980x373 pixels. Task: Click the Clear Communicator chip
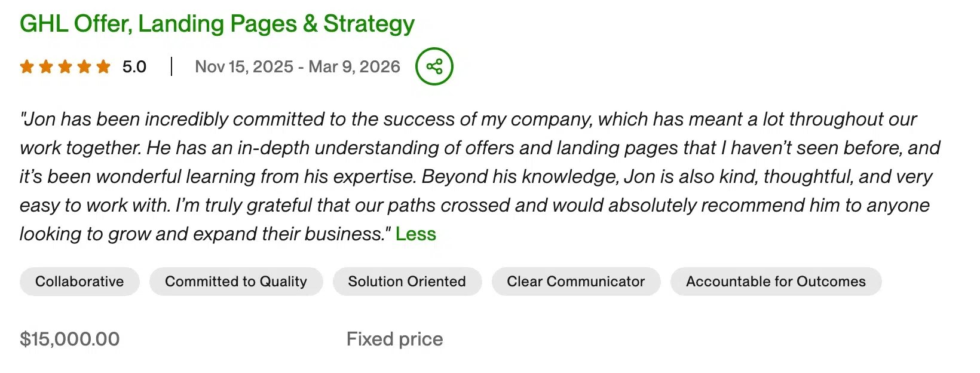coord(575,281)
